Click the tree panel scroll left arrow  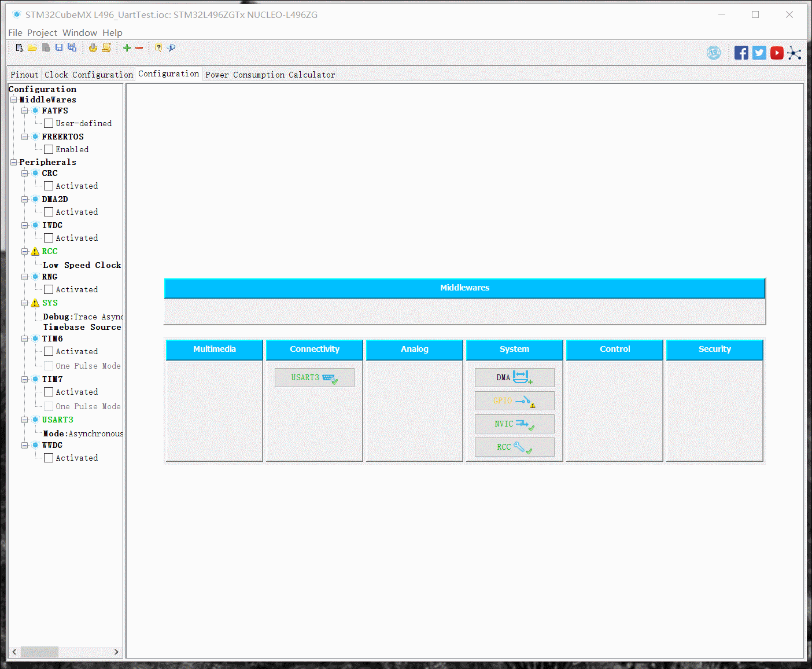(x=14, y=652)
